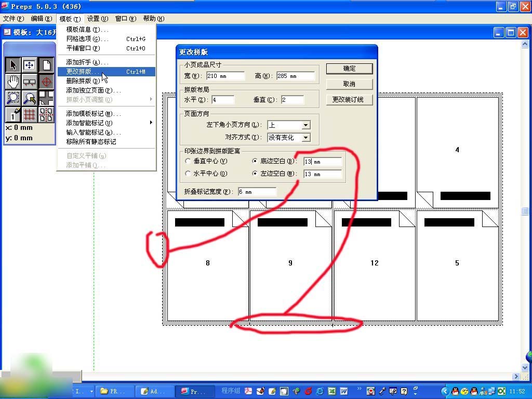Select the page numbering pencil tool
Viewport: 532px width, 399px height.
point(13,115)
